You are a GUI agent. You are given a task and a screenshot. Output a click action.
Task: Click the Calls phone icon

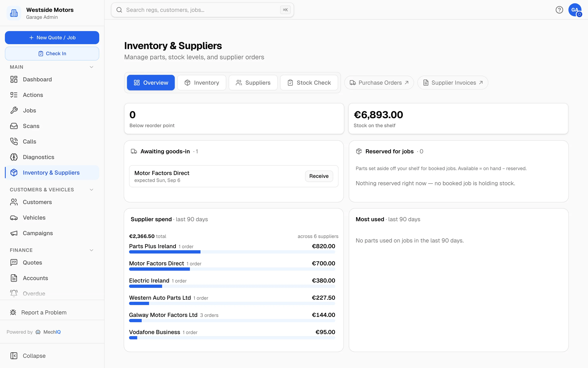click(x=14, y=141)
